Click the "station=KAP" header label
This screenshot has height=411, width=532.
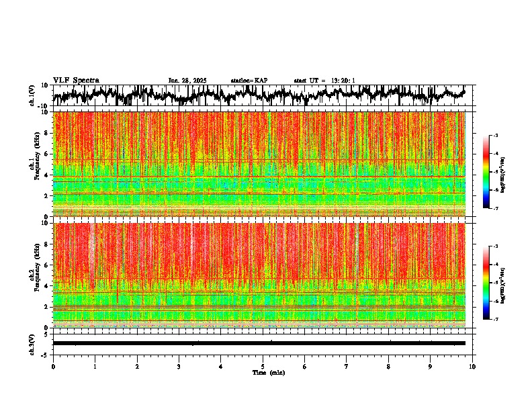pos(249,81)
